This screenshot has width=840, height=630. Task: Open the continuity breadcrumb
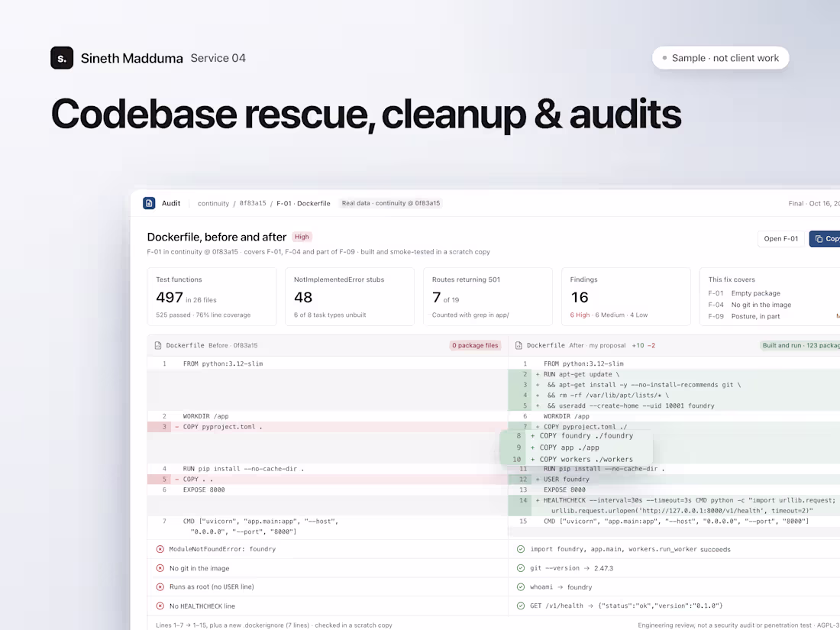point(213,204)
